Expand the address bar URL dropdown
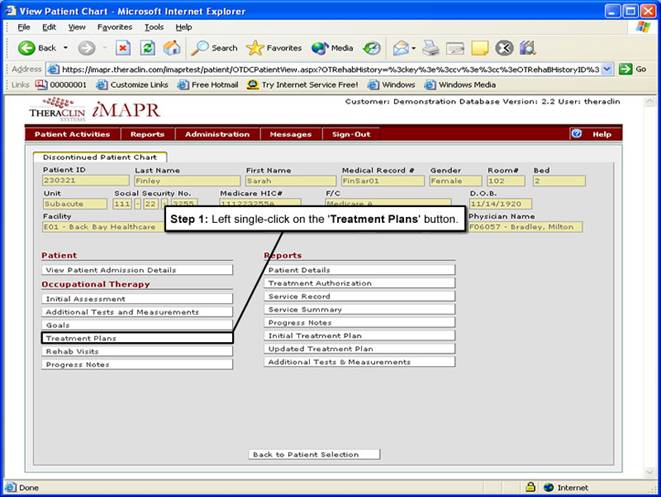Image resolution: width=661 pixels, height=497 pixels. 608,69
